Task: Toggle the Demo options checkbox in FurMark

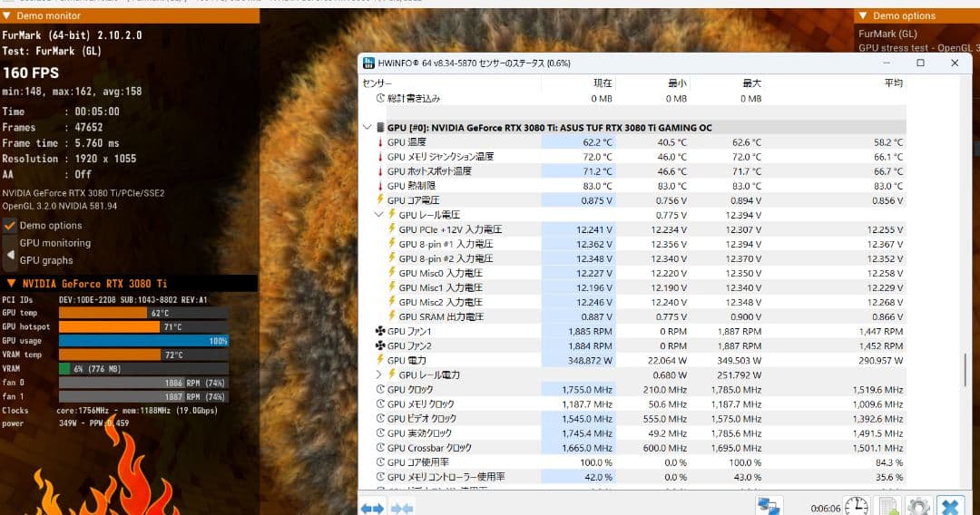Action: point(9,226)
